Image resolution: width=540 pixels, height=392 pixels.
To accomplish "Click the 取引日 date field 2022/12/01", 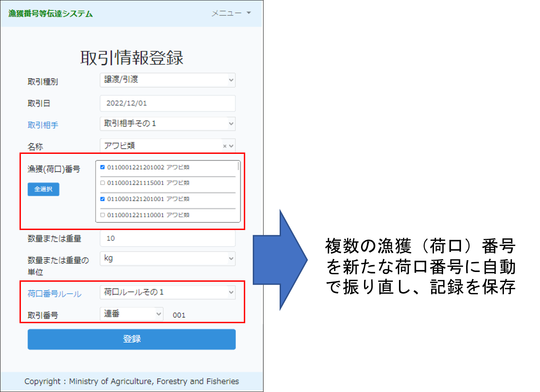I will (168, 103).
